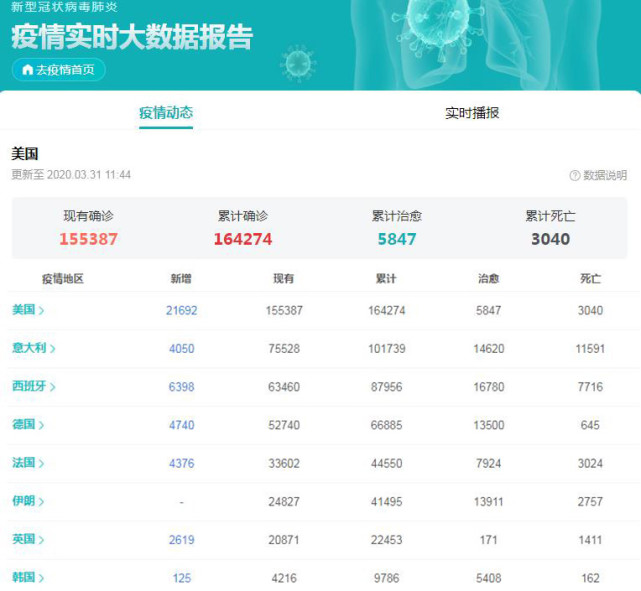Click the 死亡 column header
The height and width of the screenshot is (591, 641).
[590, 279]
